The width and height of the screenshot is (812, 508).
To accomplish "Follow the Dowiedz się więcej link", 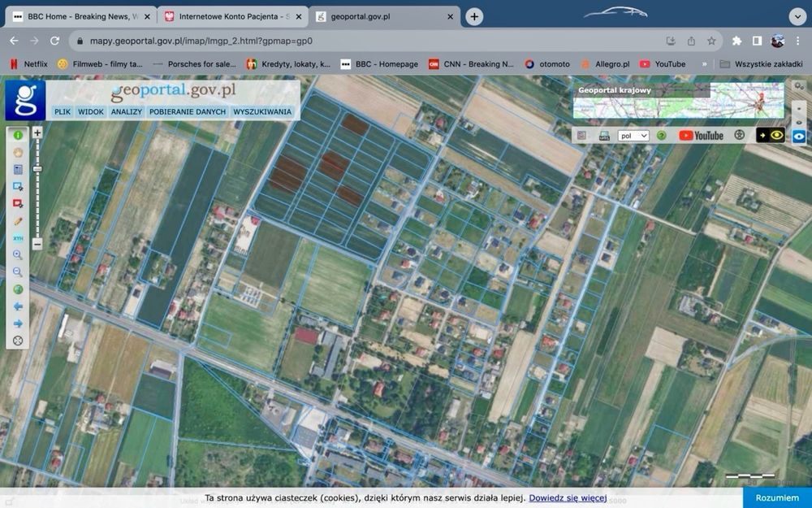I will (568, 497).
